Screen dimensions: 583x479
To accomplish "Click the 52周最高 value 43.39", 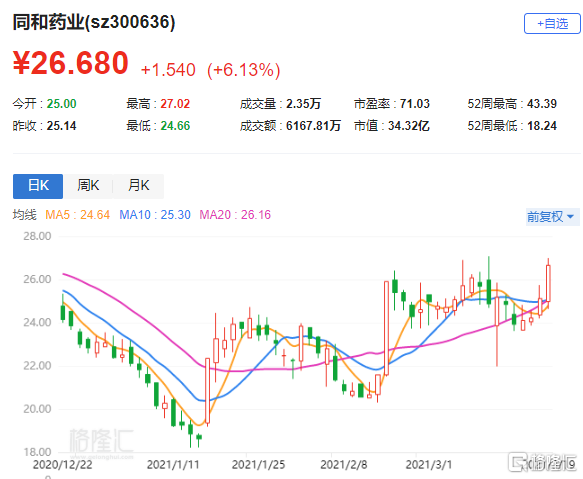I will click(542, 104).
